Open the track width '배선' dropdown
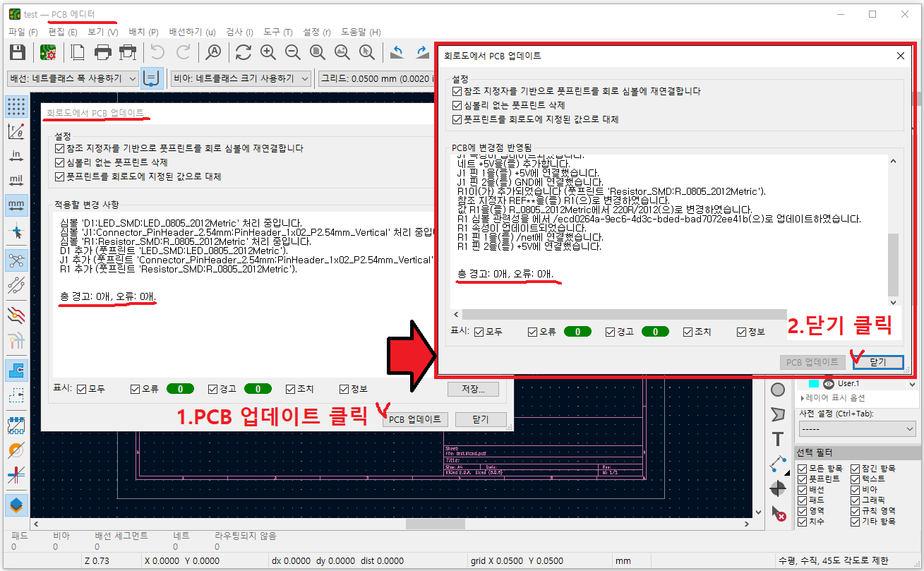The height and width of the screenshot is (571, 924). [x=72, y=78]
